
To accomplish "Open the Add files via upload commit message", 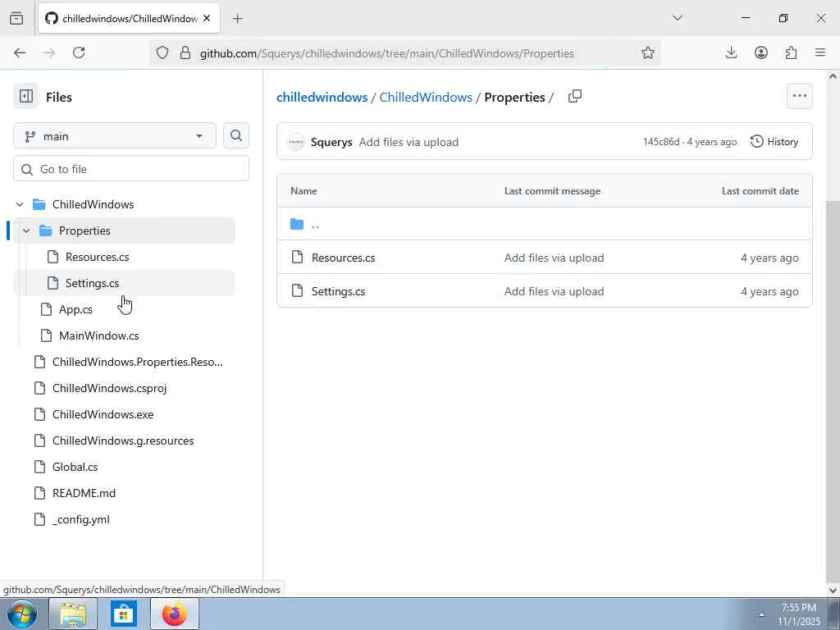I will 409,142.
